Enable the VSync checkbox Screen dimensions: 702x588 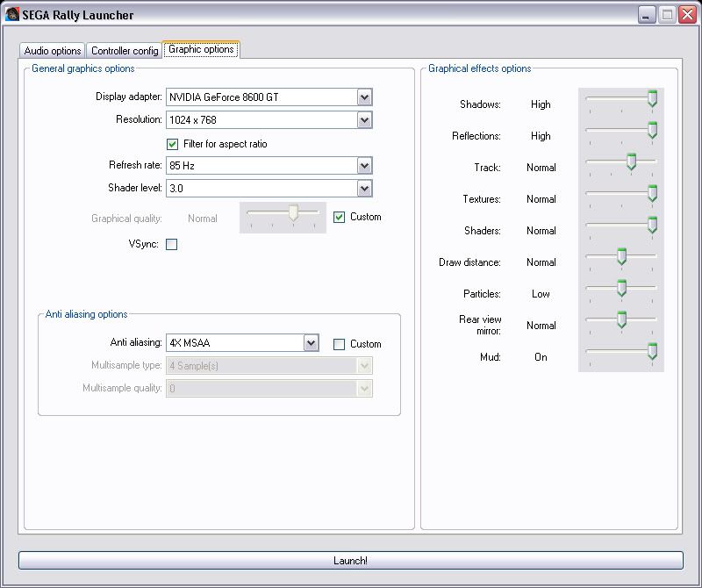click(171, 245)
